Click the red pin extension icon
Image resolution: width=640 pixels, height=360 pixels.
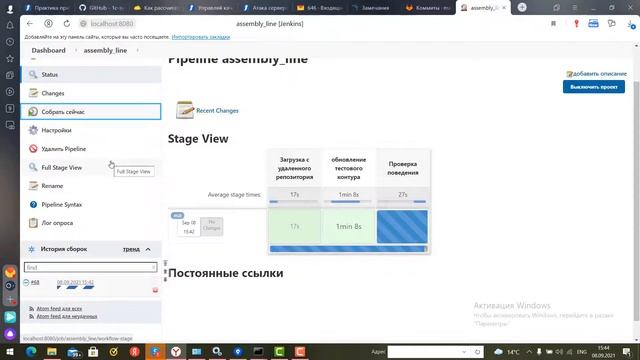point(576,24)
